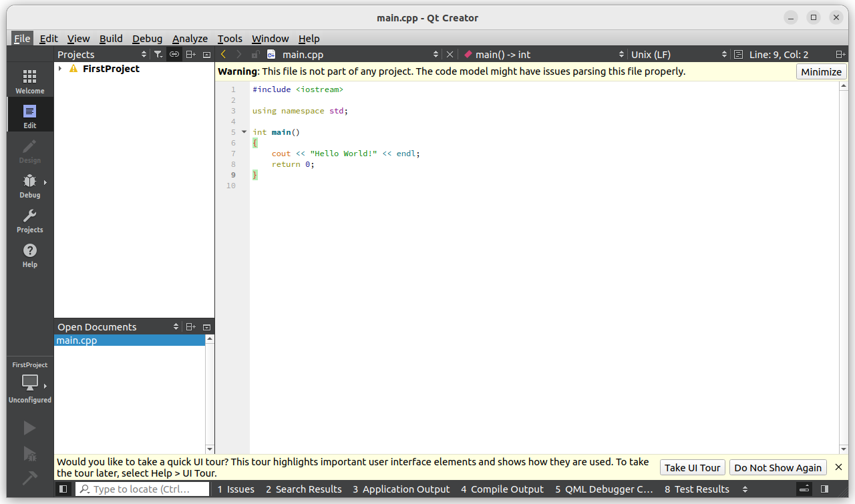Open the Projects view selector dropdown
Viewport: 855px width, 504px height.
(144, 55)
